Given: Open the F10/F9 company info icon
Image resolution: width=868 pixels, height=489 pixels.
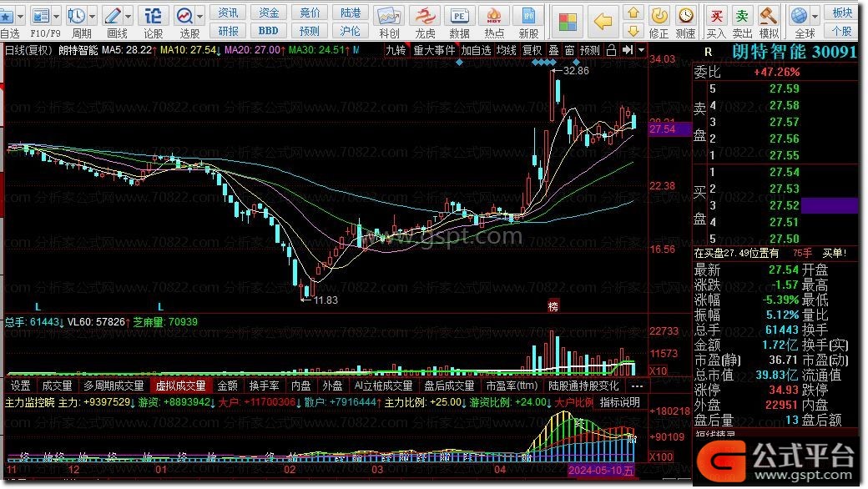Looking at the screenshot, I should click(x=40, y=16).
